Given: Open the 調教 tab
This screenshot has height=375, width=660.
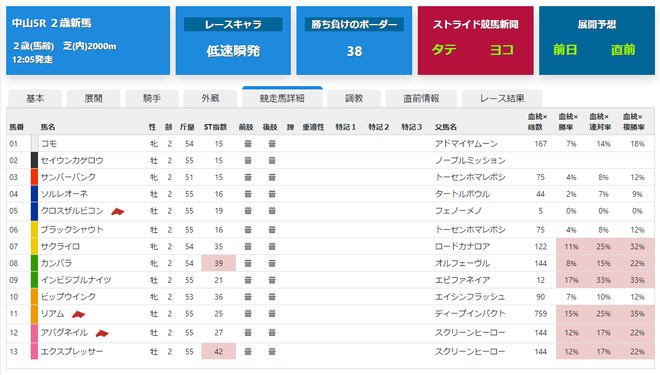Looking at the screenshot, I should coord(354,98).
